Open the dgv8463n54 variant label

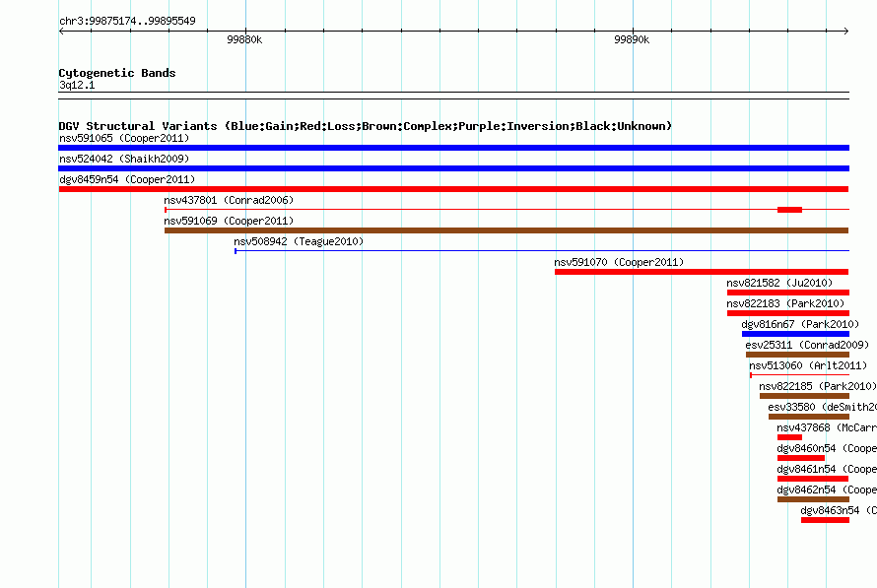point(839,510)
